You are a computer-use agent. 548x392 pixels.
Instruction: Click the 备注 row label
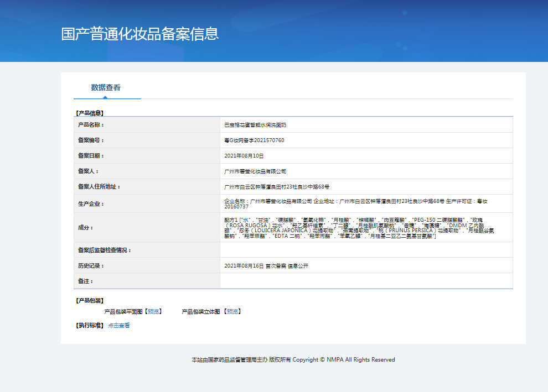(x=85, y=281)
